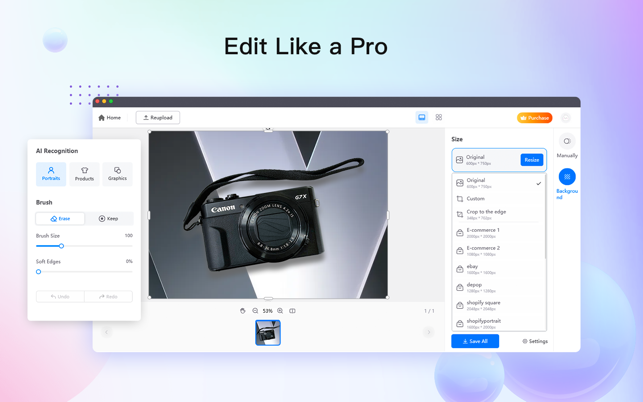
Task: Open Settings next to Save All
Action: click(x=535, y=341)
